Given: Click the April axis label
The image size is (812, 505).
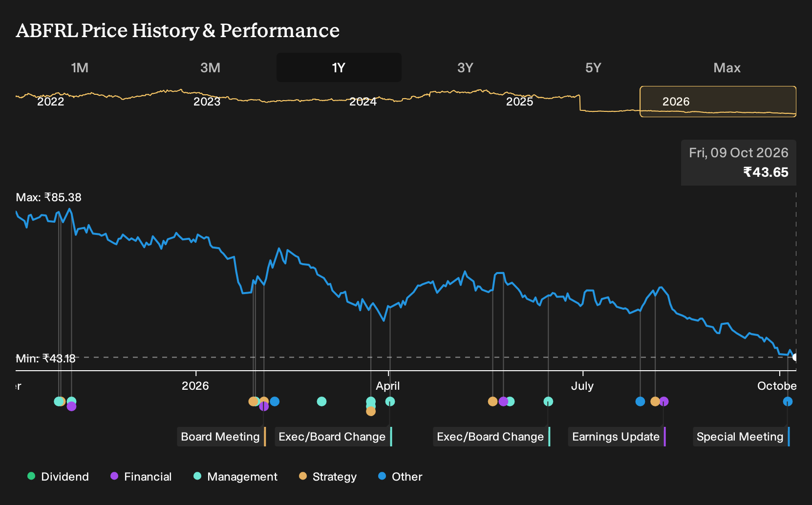Looking at the screenshot, I should tap(388, 386).
